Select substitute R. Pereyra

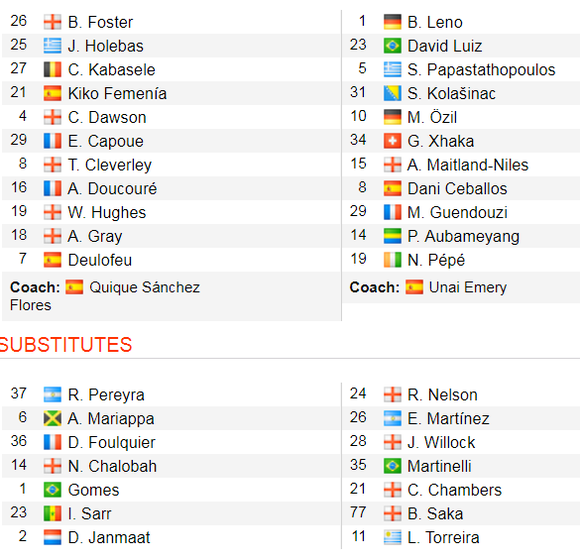tap(106, 395)
